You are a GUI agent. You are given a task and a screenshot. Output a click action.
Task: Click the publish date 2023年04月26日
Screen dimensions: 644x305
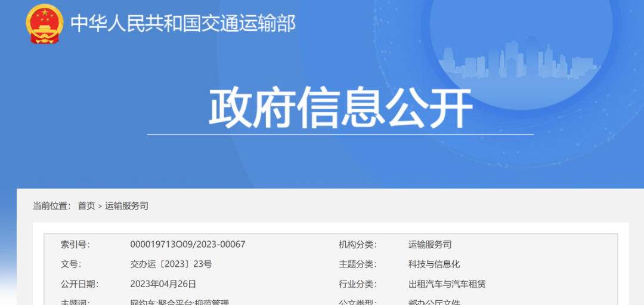coord(163,284)
